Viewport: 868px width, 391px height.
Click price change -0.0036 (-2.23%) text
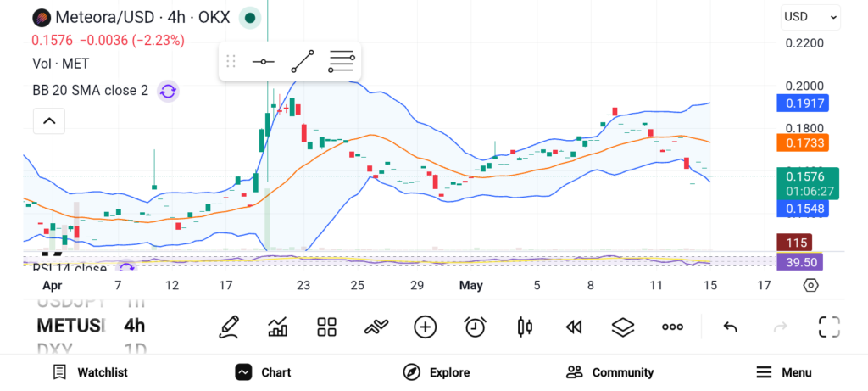pos(132,41)
